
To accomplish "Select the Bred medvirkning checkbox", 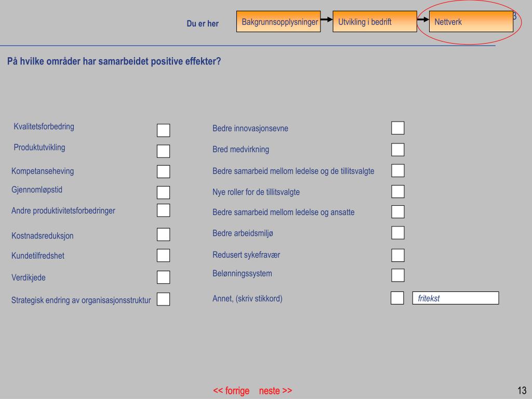I will [x=397, y=150].
